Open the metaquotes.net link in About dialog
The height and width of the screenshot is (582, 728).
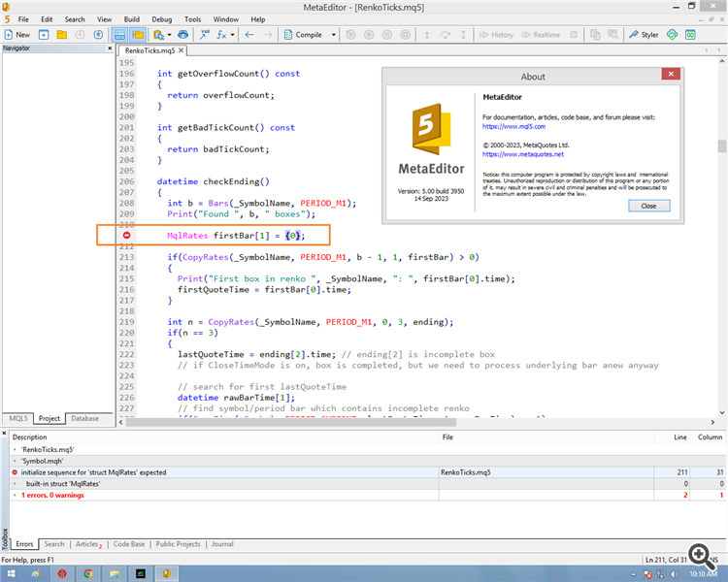click(523, 154)
